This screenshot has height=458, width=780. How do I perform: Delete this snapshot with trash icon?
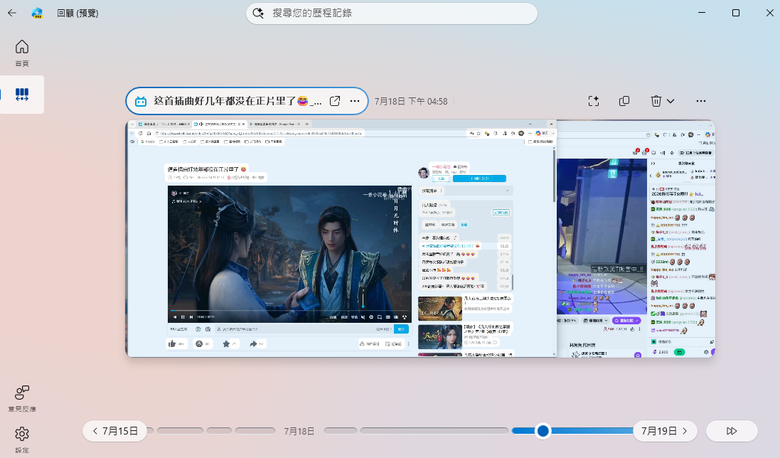coord(656,101)
